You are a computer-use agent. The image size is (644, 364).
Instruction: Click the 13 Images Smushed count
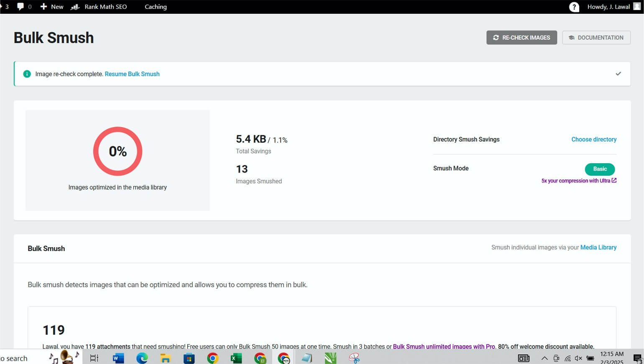[x=242, y=169]
